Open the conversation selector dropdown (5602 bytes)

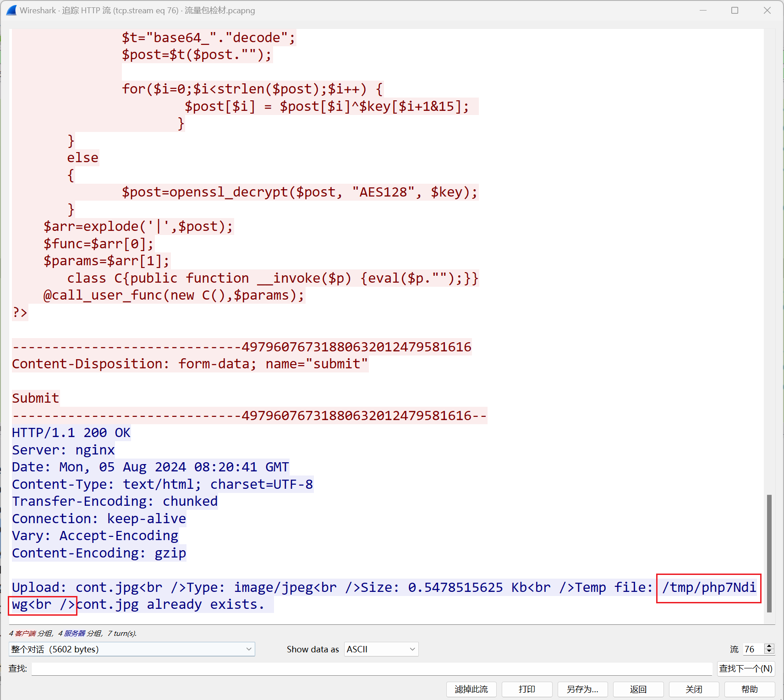coord(132,649)
